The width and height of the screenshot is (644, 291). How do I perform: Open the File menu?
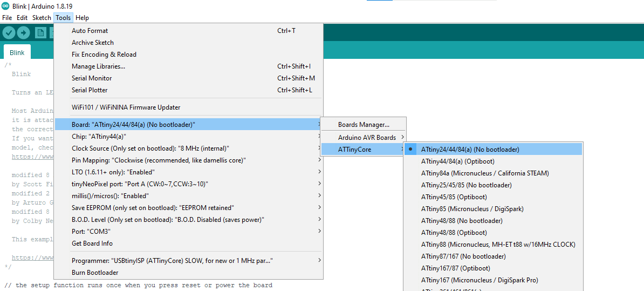coord(7,18)
